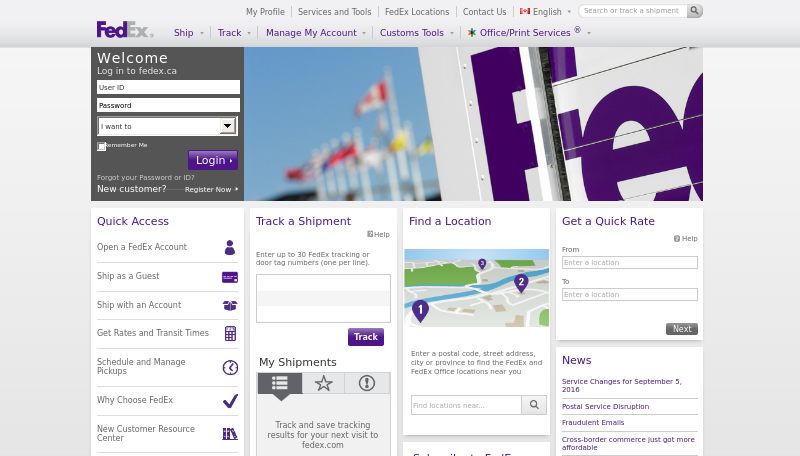Click the Office/Print Services star icon
The image size is (800, 456).
[472, 33]
